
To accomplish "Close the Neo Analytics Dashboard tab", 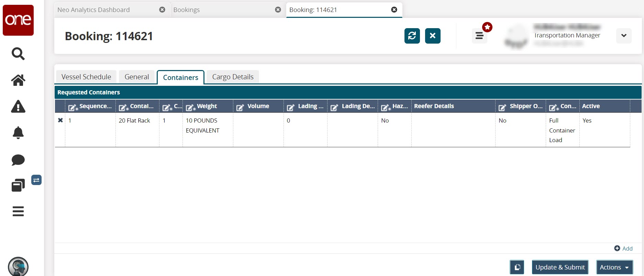I will [x=162, y=10].
